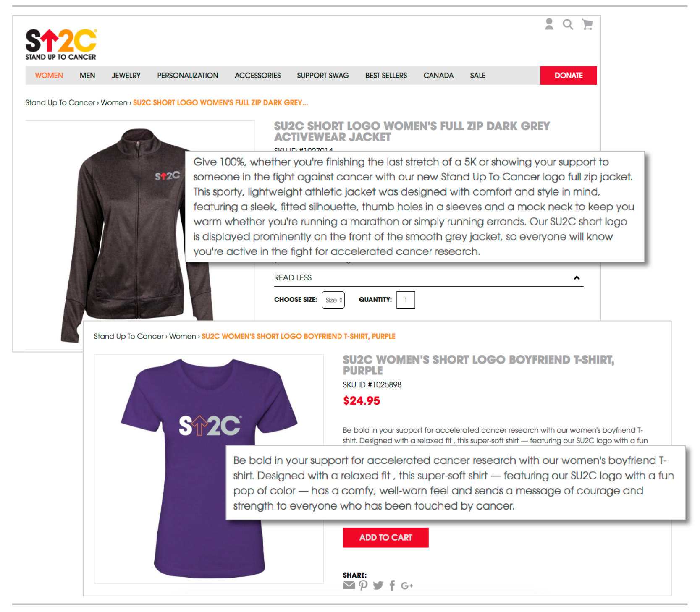
Task: Open the Choose Size dropdown
Action: click(x=333, y=300)
